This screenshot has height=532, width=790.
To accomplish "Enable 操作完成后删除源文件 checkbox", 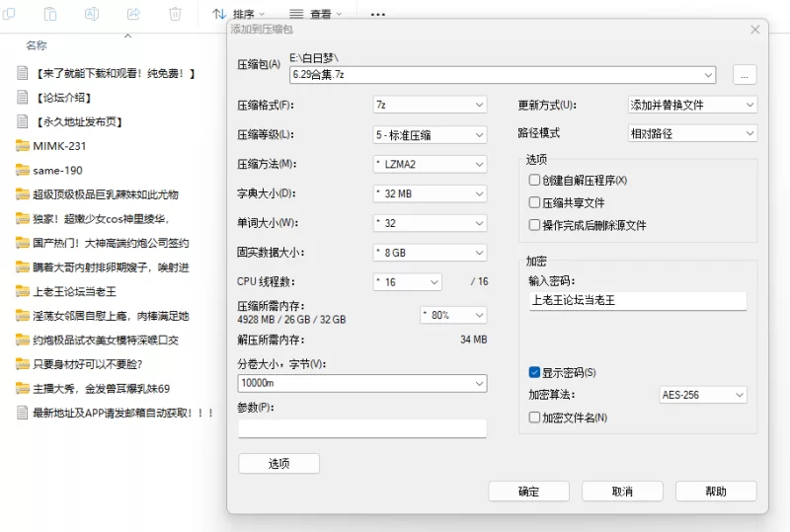I will 534,225.
